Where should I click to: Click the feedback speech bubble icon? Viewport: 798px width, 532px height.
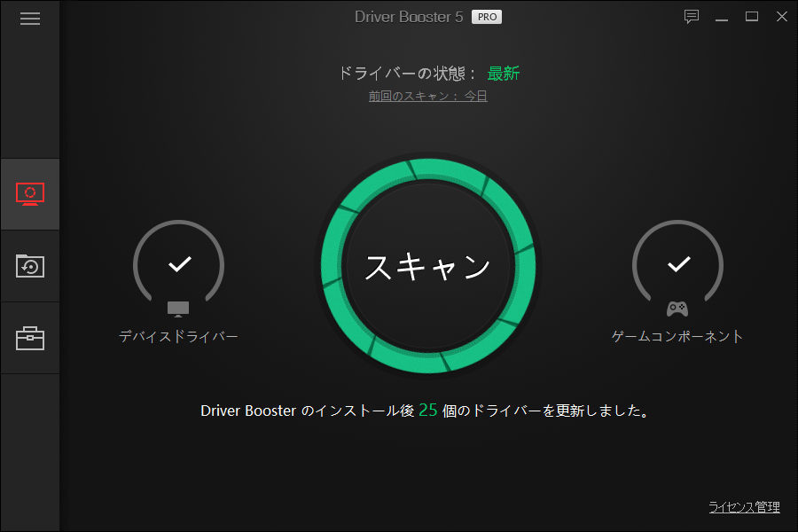[691, 17]
